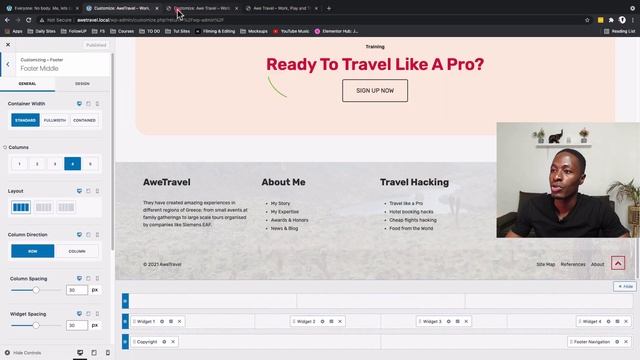The width and height of the screenshot is (640, 360).
Task: Go back from Footer Middle section
Action: click(8, 64)
